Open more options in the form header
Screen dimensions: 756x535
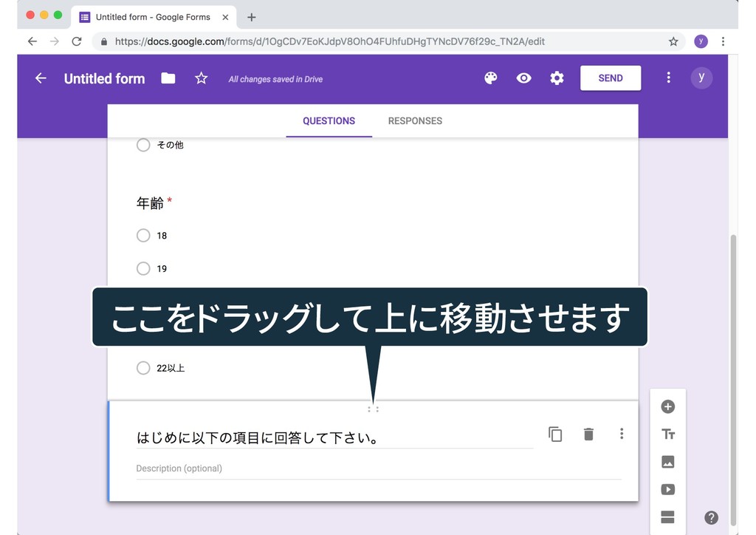[668, 78]
